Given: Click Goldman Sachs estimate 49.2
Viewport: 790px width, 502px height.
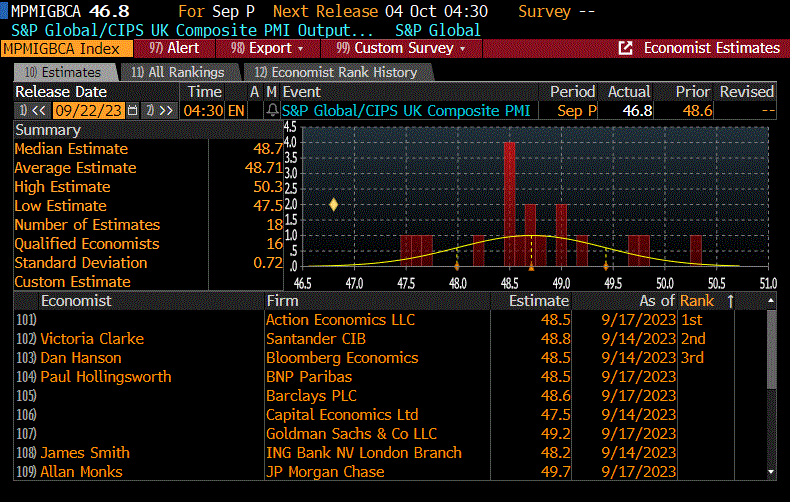Looking at the screenshot, I should (x=555, y=433).
